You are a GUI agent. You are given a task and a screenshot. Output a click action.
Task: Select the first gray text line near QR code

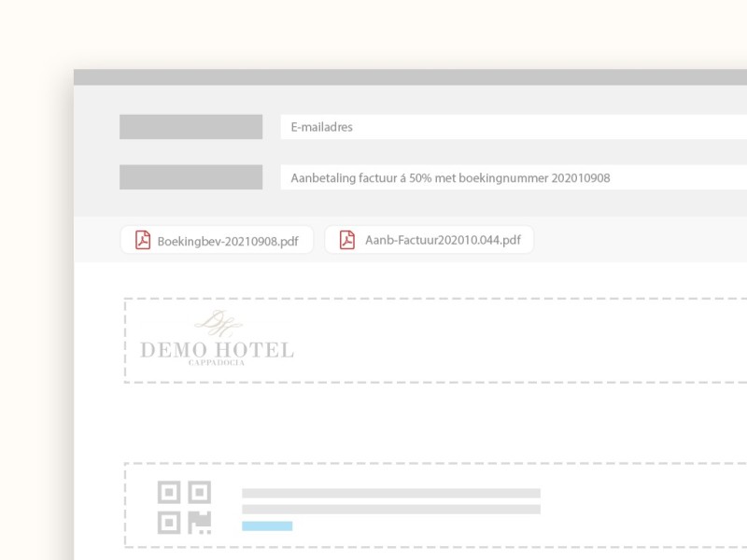390,493
